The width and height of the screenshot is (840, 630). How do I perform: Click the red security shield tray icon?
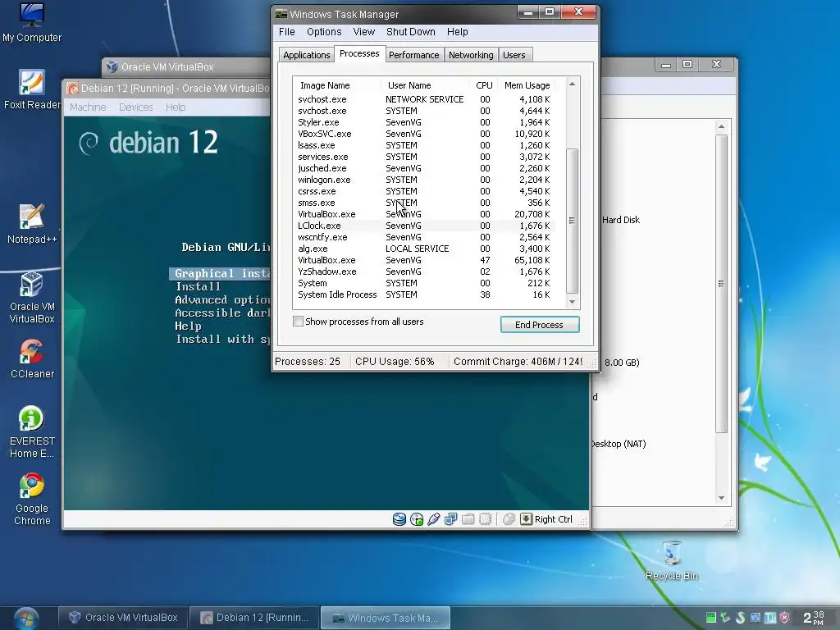(x=785, y=618)
